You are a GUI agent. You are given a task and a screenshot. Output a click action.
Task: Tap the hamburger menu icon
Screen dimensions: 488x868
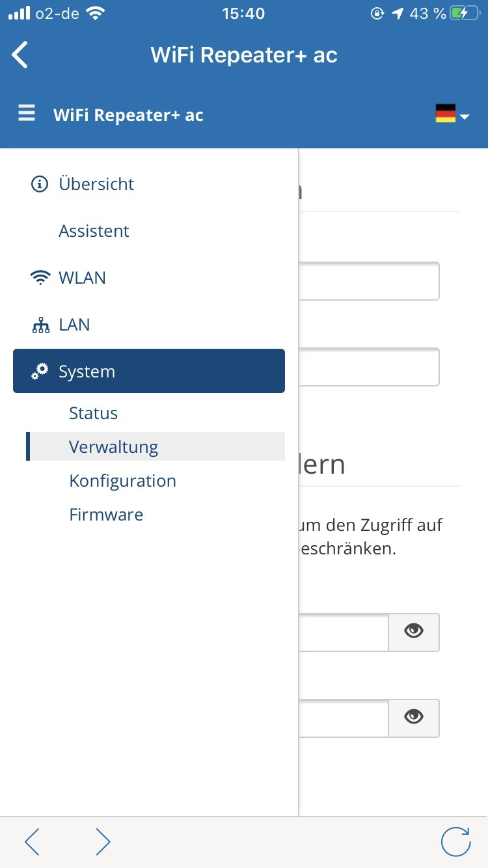(27, 115)
